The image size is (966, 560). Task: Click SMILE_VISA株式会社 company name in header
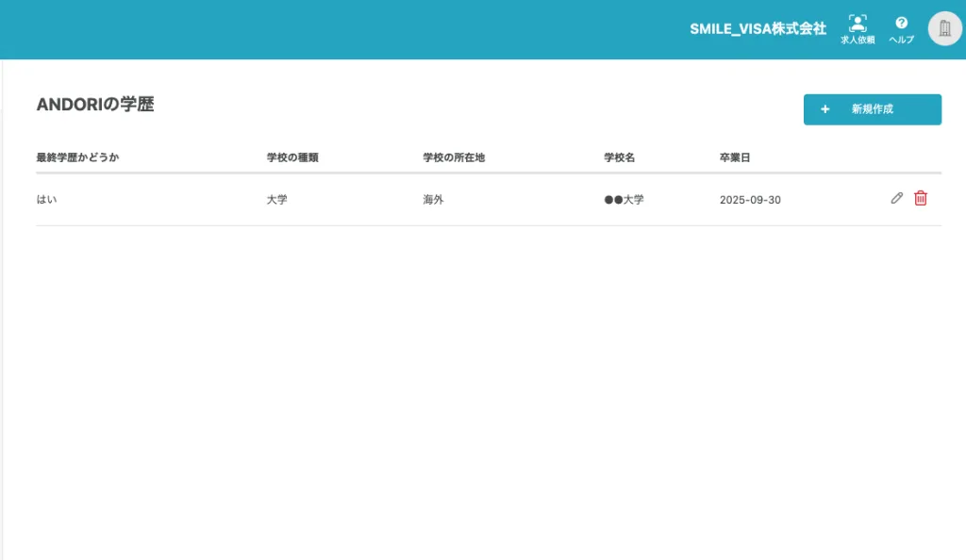point(758,28)
